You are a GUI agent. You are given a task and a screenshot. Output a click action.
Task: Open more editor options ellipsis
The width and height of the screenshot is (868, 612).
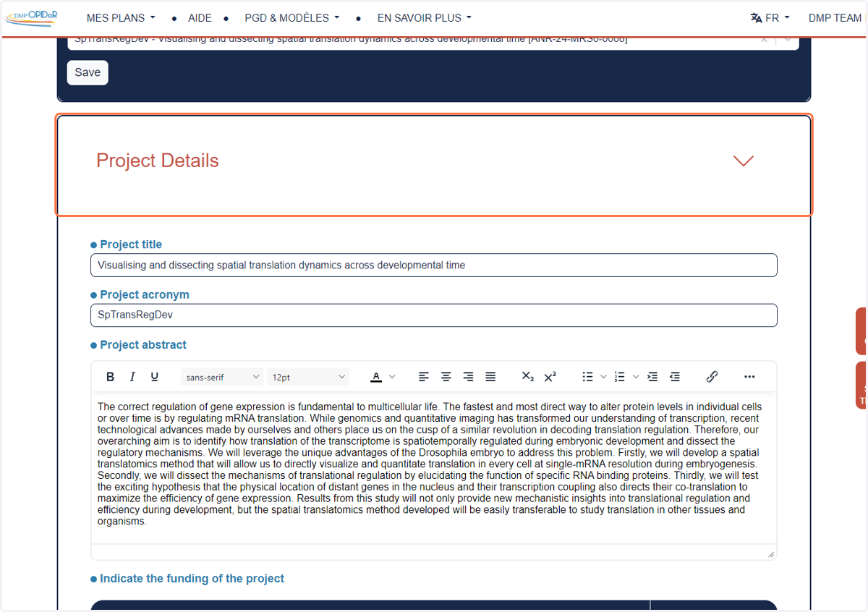(749, 377)
